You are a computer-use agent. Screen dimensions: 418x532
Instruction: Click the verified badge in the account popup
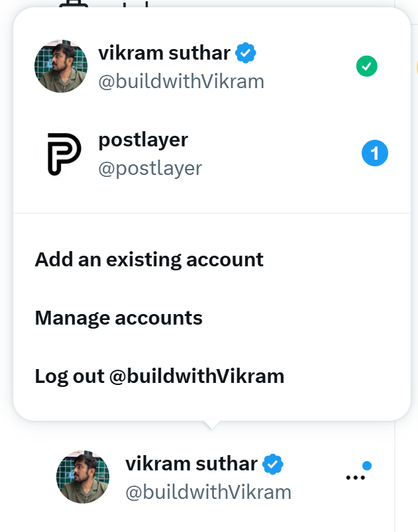[x=246, y=53]
